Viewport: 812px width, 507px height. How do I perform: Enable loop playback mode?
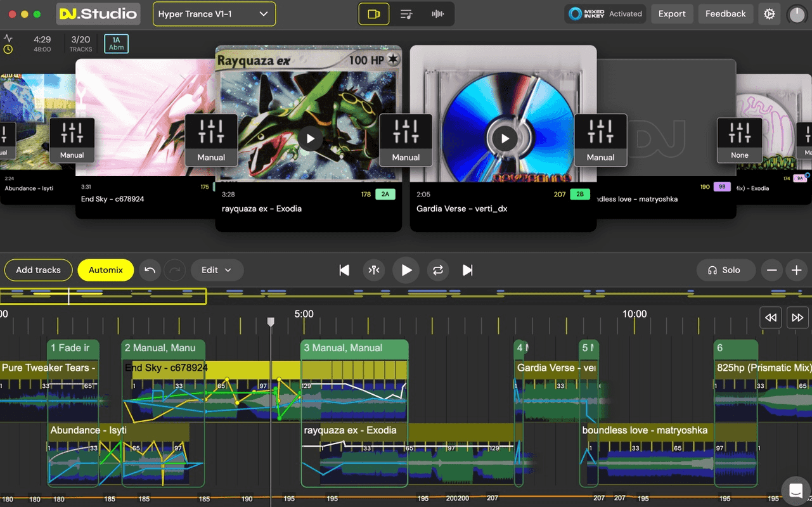click(x=437, y=270)
